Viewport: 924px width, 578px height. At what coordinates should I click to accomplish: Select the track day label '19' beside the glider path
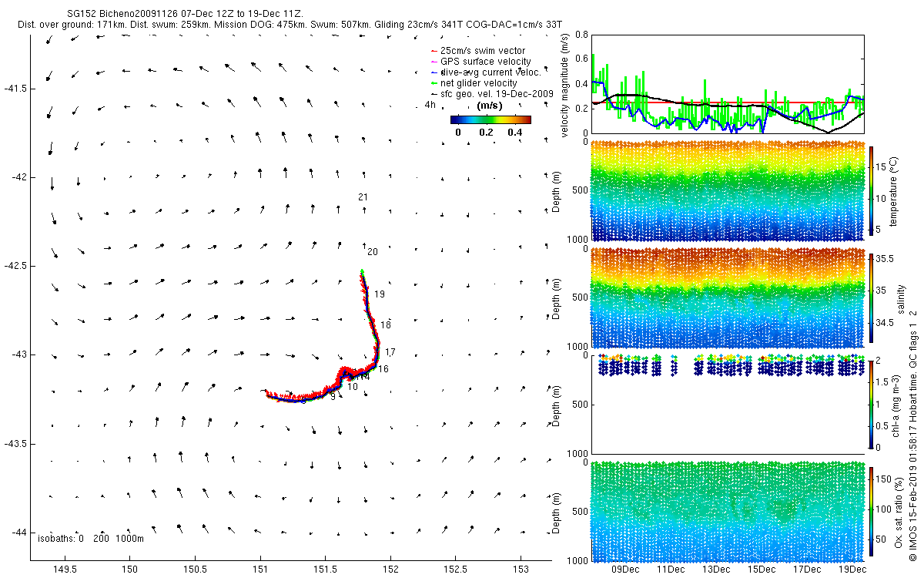(380, 294)
